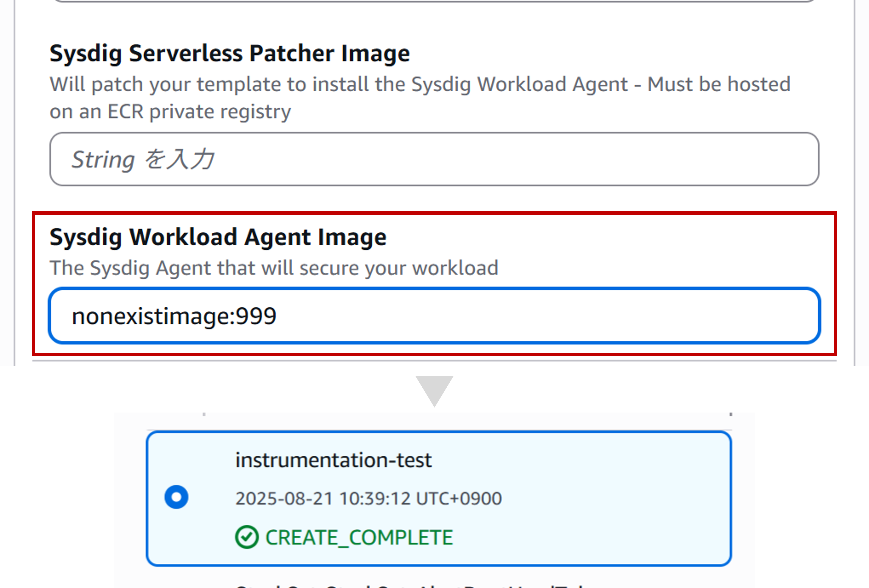Click the 'secure your workload' description text

click(x=399, y=268)
